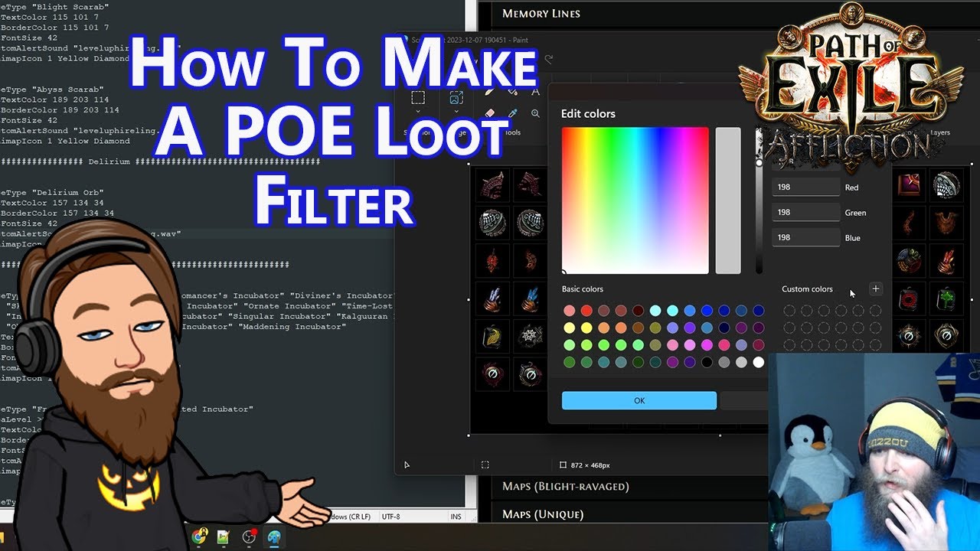Image resolution: width=980 pixels, height=551 pixels.
Task: Click the "Custom colors" label
Action: pyautogui.click(x=807, y=289)
